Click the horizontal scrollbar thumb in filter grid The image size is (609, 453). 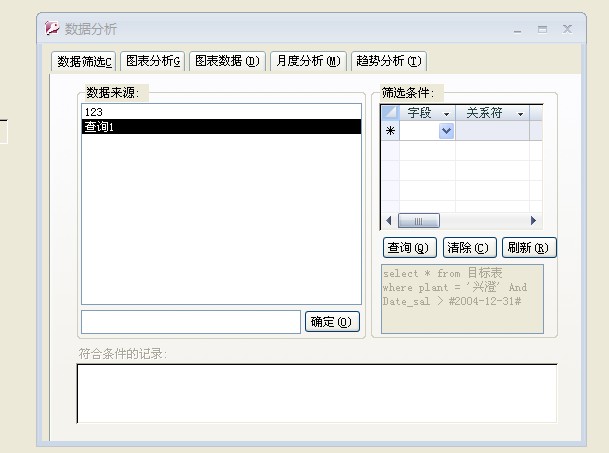[419, 221]
